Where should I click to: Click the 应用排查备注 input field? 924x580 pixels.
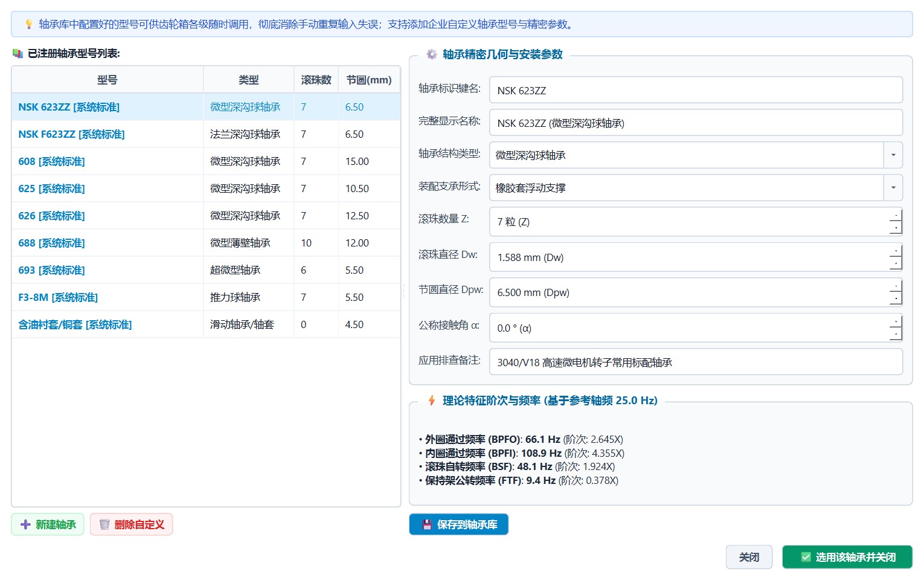pos(696,362)
